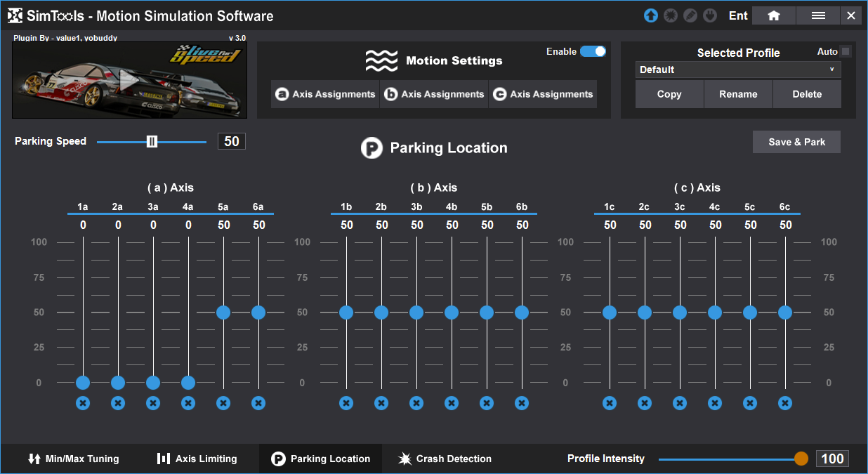Switch to the Crash Detection tab
Image resolution: width=868 pixels, height=474 pixels.
tap(445, 459)
